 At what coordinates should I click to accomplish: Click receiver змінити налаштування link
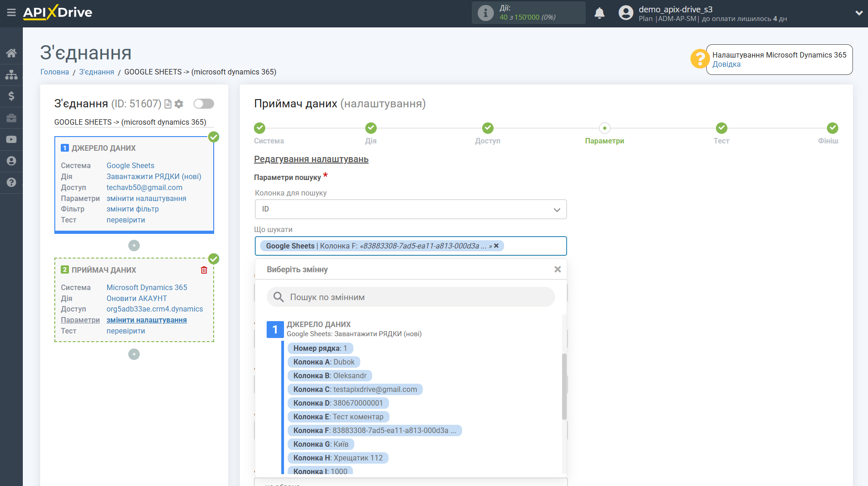click(147, 320)
